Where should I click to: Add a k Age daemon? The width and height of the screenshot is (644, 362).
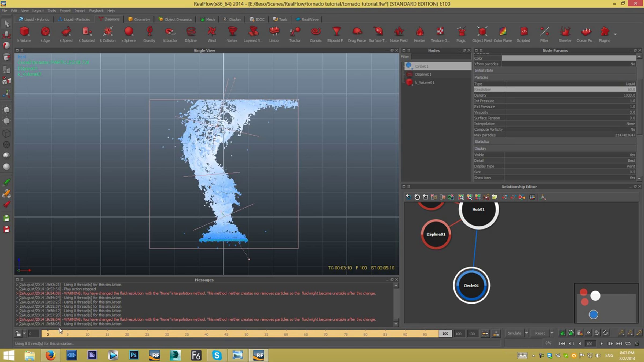pyautogui.click(x=45, y=34)
